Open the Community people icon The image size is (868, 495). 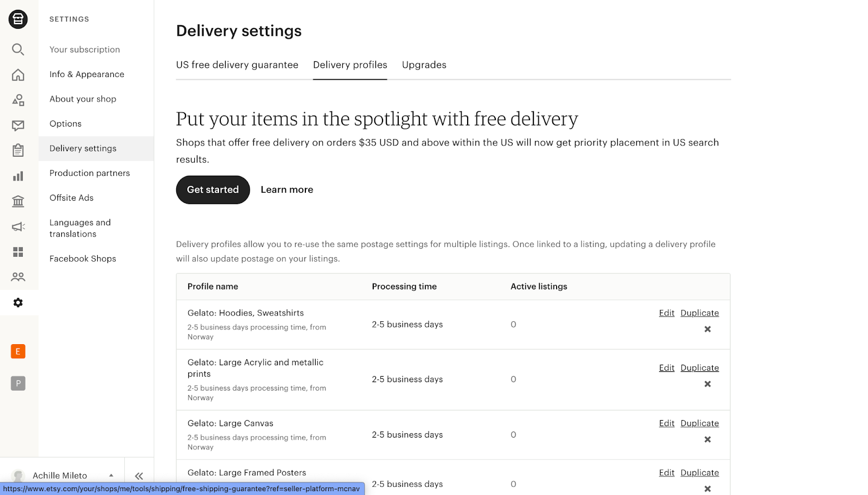tap(18, 277)
